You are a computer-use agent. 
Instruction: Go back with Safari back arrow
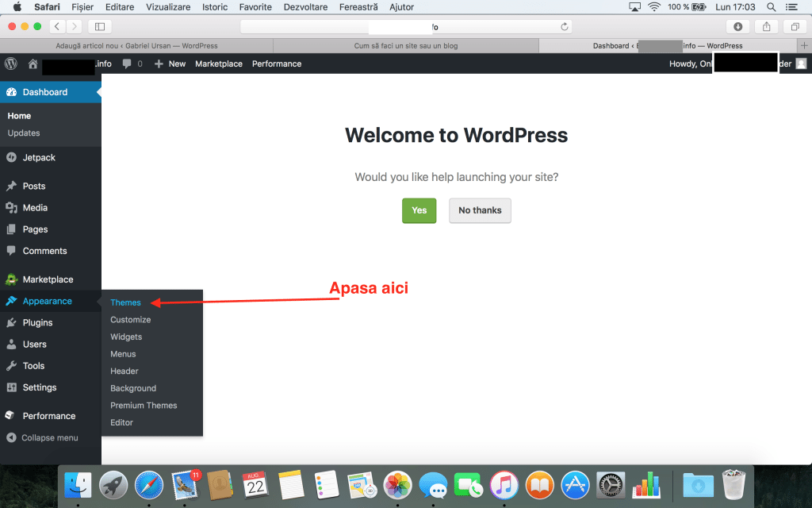point(57,26)
